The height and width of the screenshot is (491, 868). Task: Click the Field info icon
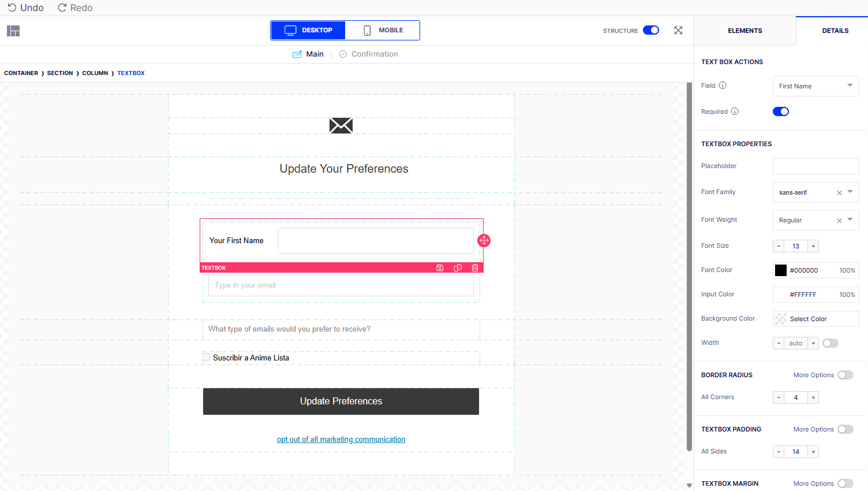click(x=723, y=85)
